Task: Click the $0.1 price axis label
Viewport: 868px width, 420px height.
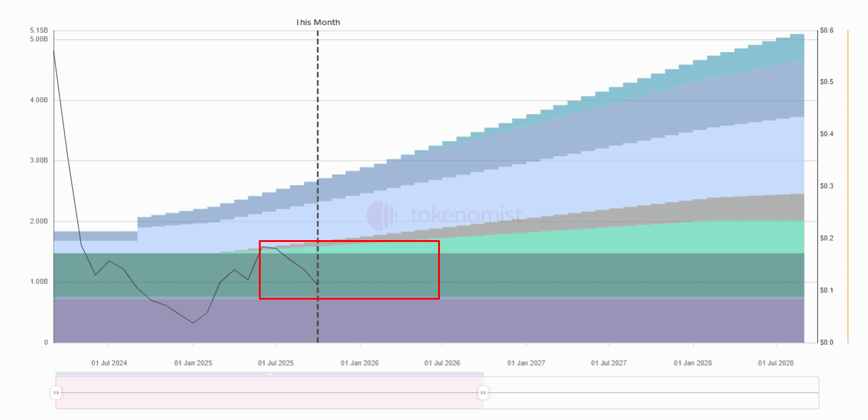Action: click(827, 290)
